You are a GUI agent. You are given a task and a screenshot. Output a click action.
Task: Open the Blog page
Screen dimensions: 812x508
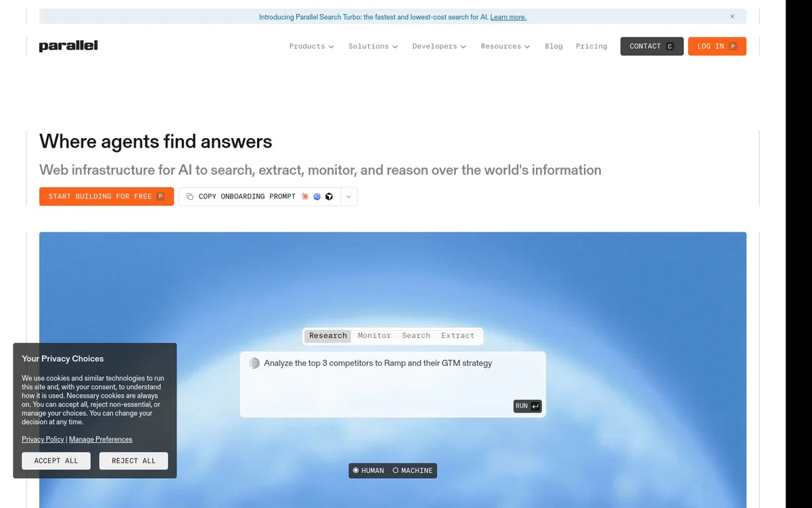[554, 46]
